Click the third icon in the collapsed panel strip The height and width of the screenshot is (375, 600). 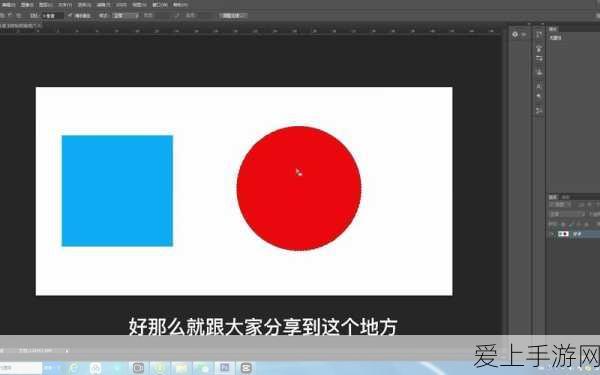pos(539,59)
